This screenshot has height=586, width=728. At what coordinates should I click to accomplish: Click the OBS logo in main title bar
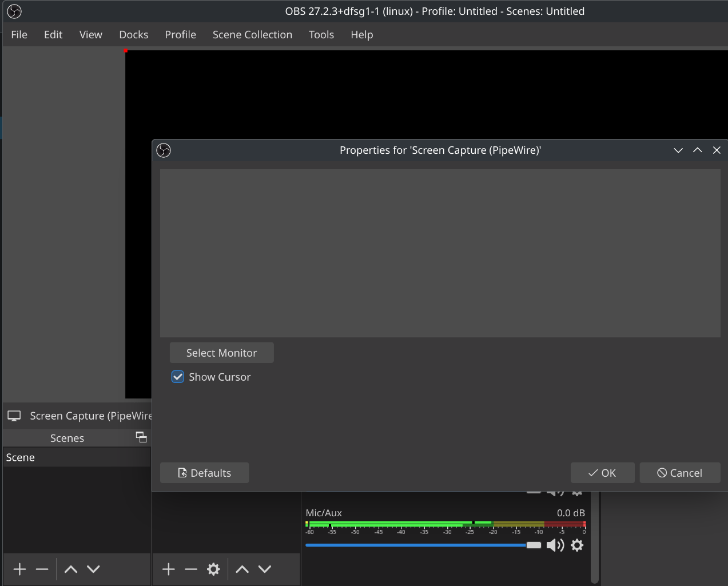(14, 11)
